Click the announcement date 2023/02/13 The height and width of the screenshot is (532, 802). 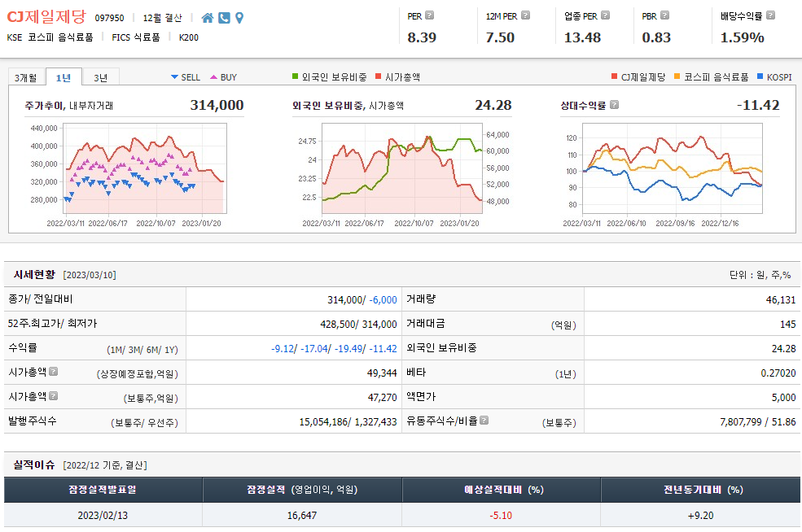coord(103,515)
